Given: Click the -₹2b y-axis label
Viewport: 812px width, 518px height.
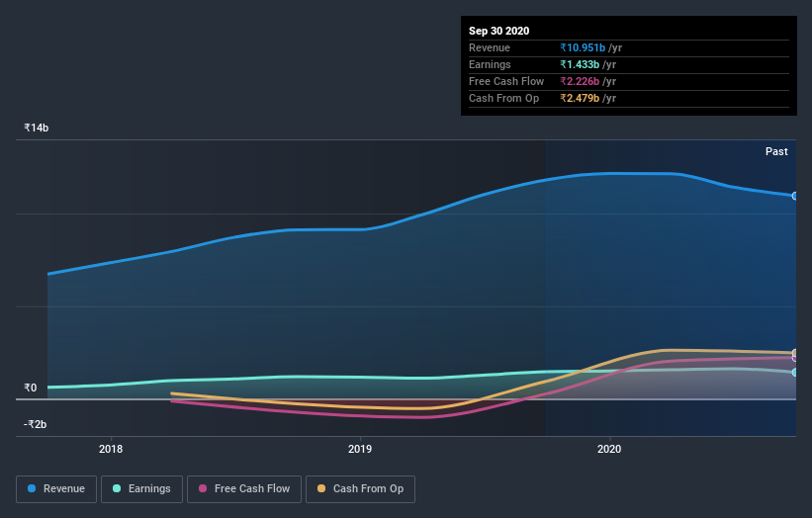Looking at the screenshot, I should click(36, 424).
